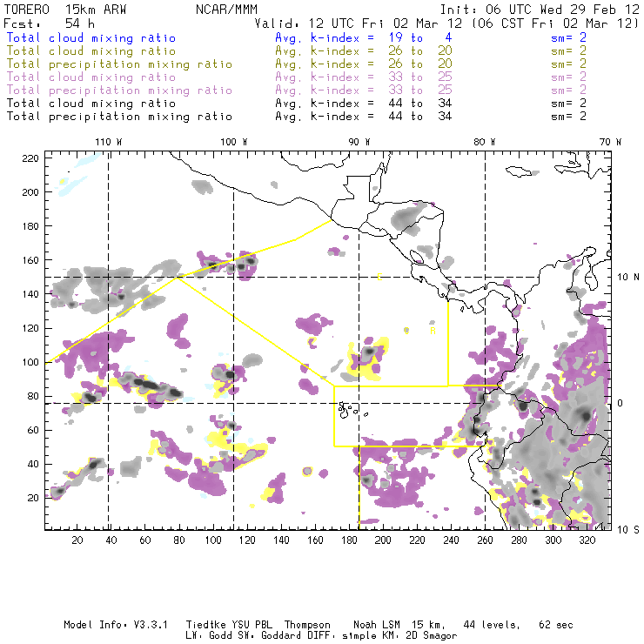Viewport: 644px width, 644px height.
Task: Click the y-axis grid label "100"
Action: (30, 362)
